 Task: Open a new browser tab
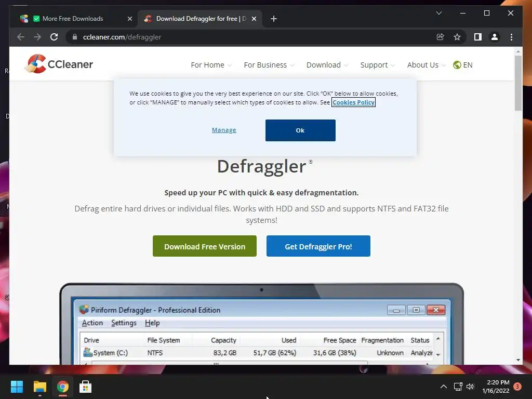tap(274, 19)
